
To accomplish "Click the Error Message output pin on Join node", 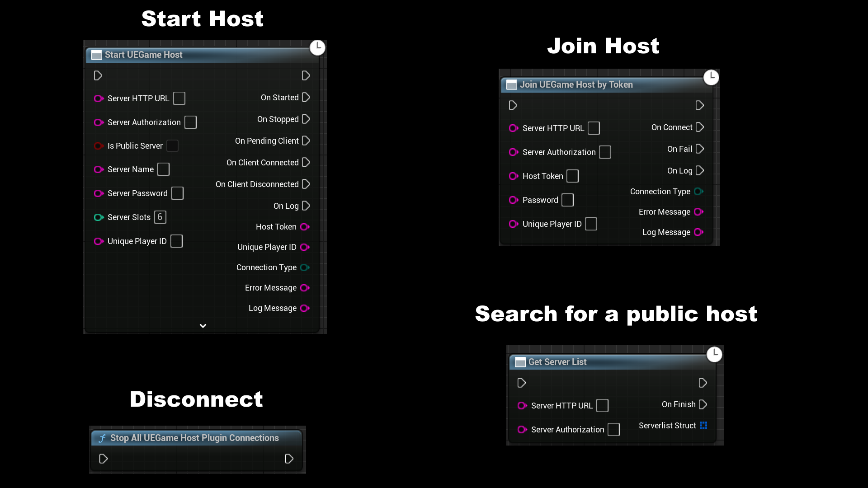I will tap(698, 211).
